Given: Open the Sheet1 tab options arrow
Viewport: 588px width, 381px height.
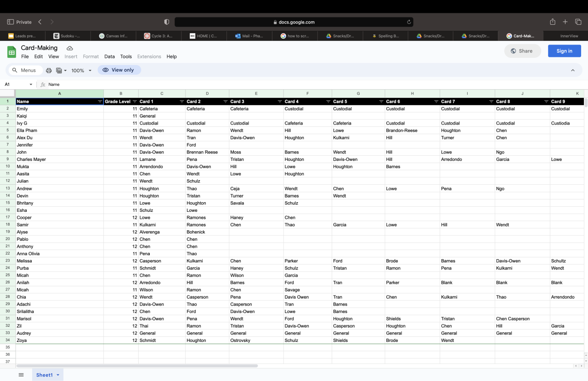Looking at the screenshot, I should pos(58,375).
